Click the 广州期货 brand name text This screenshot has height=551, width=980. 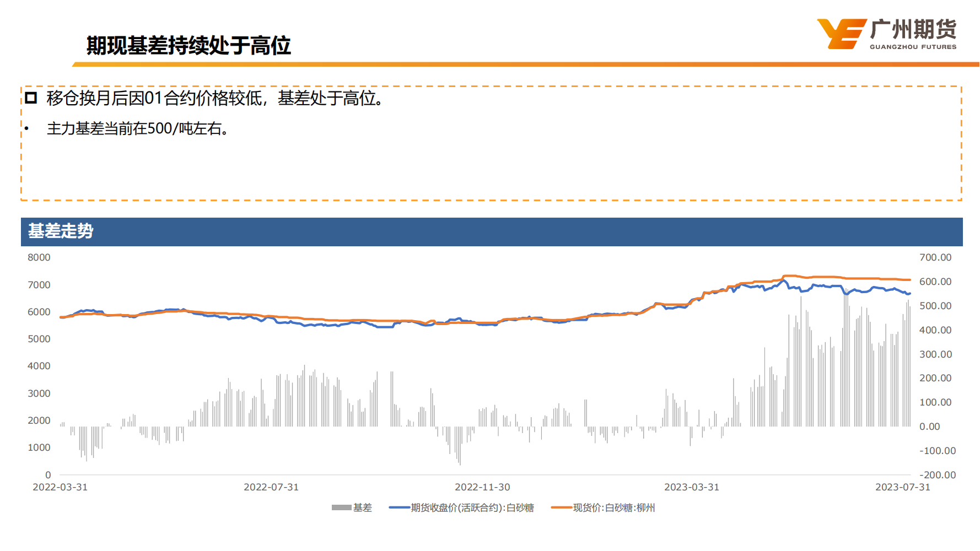click(x=913, y=29)
